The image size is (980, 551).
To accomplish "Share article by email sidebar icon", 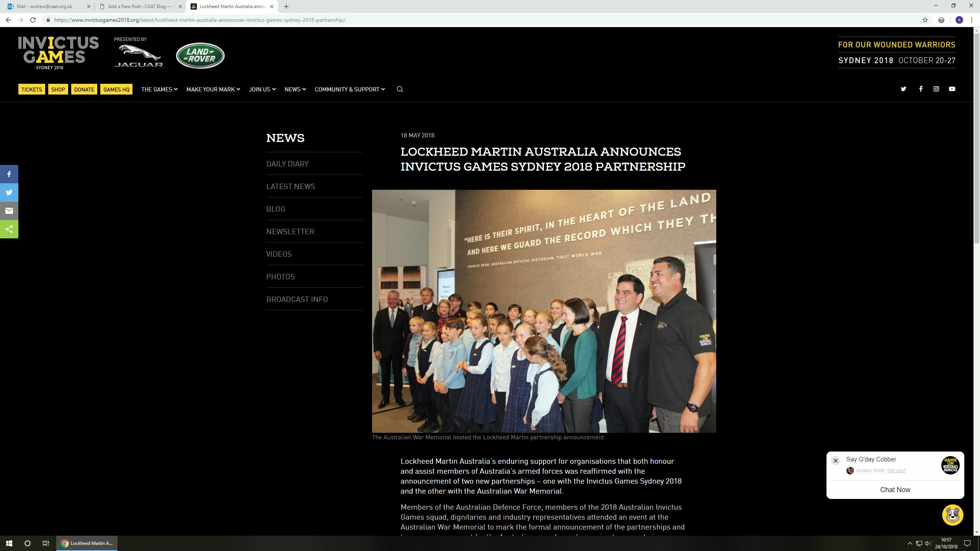I will click(9, 211).
